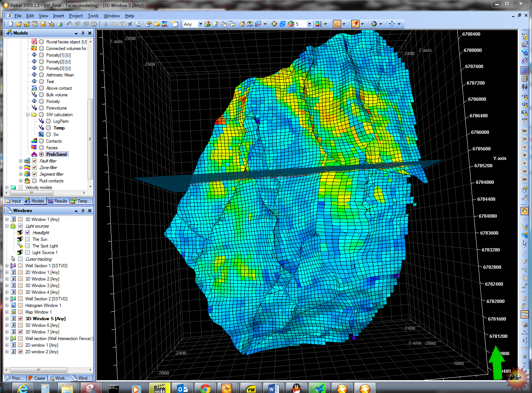Collapse the SW calculation folder
Image resolution: width=532 pixels, height=393 pixels.
pyautogui.click(x=28, y=115)
